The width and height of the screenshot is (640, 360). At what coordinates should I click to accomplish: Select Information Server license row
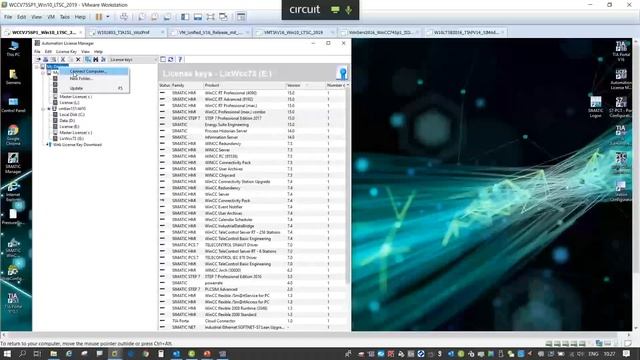pyautogui.click(x=252, y=137)
